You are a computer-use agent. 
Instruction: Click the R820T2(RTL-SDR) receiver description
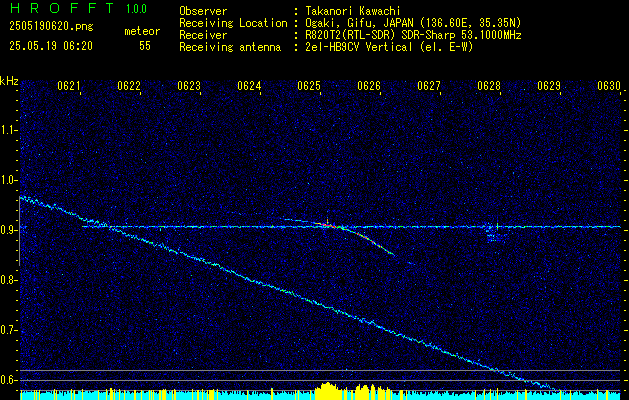click(413, 35)
